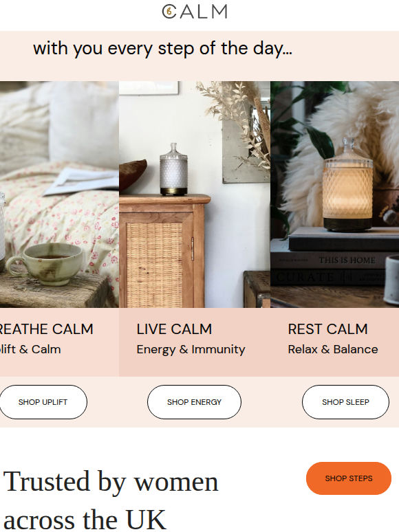Click the ceramic teacup in photo

tap(45, 265)
